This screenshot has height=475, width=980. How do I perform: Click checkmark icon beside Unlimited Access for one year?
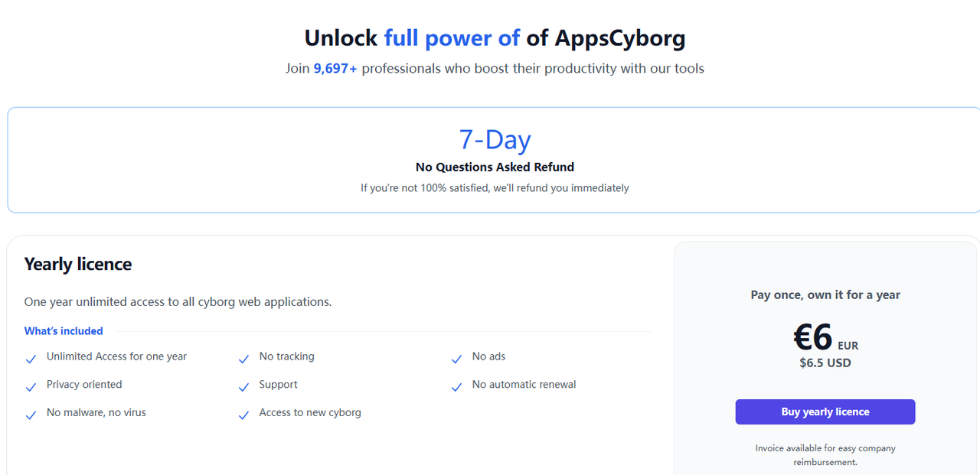click(31, 359)
